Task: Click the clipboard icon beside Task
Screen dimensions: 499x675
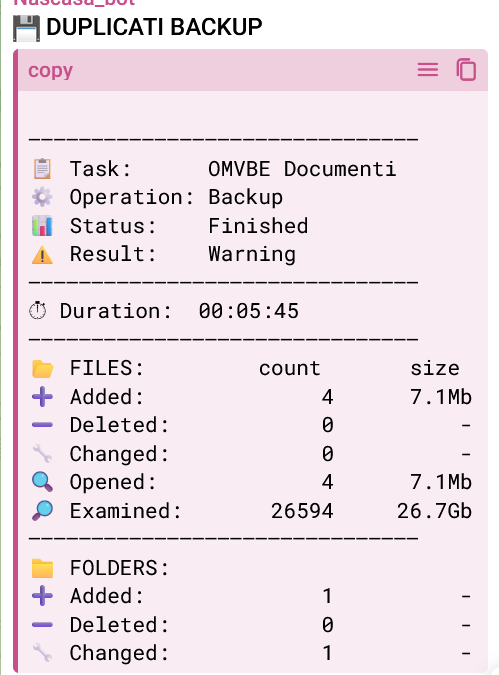Action: coord(42,168)
